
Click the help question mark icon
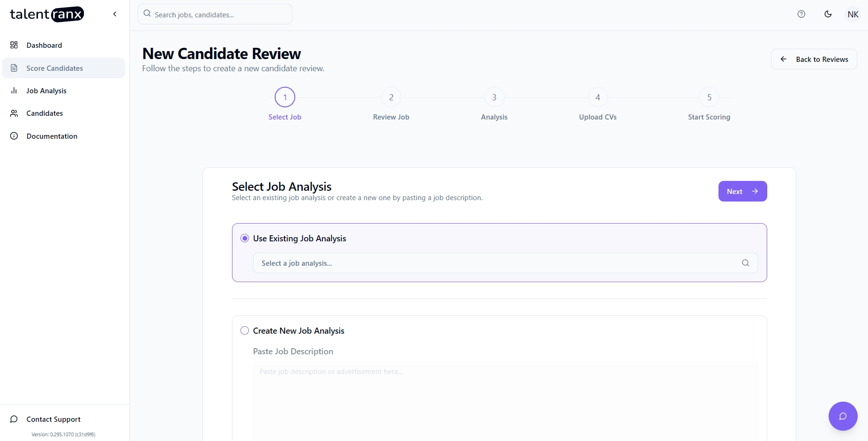(801, 14)
